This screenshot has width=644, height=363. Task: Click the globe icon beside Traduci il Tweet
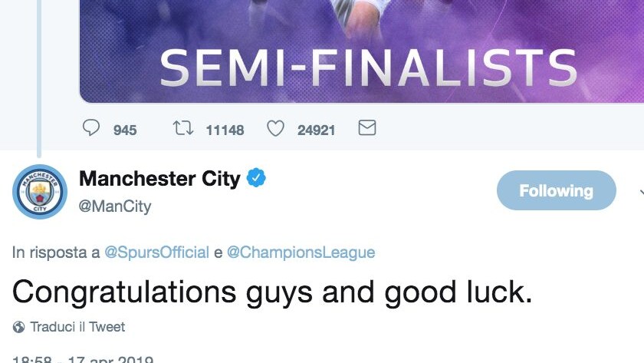click(18, 327)
